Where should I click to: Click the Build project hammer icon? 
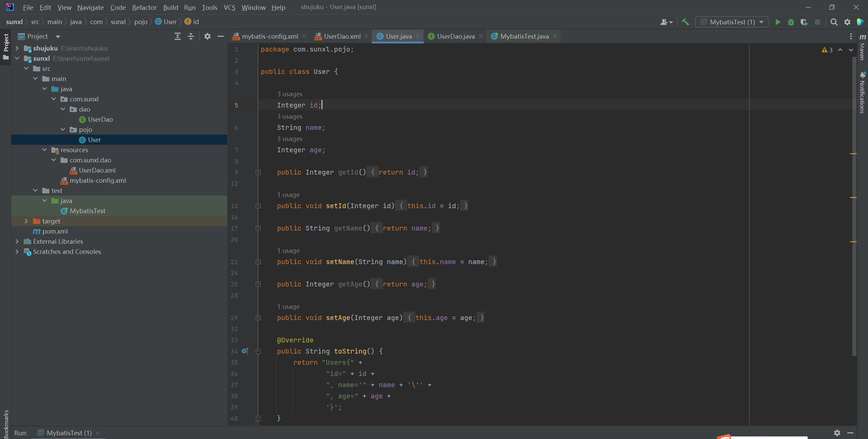685,22
